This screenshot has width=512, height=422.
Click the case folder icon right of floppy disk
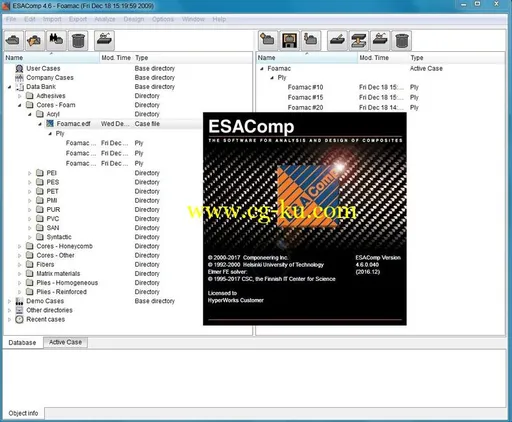(x=311, y=40)
